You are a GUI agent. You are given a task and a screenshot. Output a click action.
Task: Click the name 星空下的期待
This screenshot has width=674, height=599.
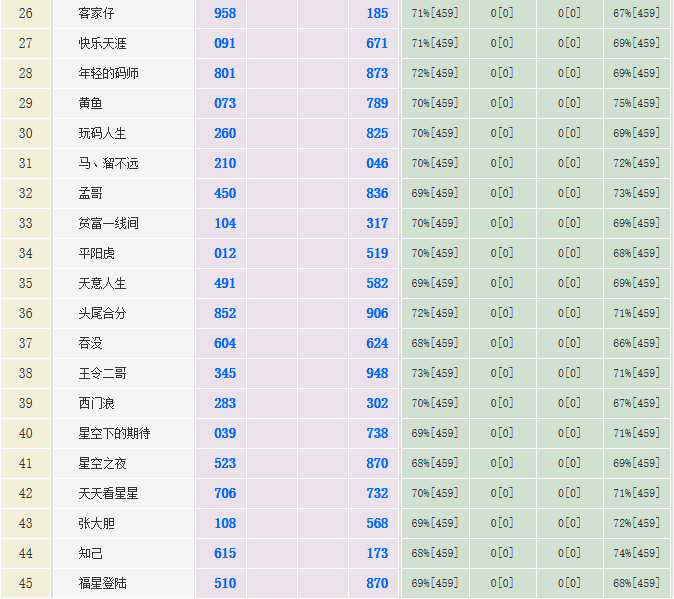115,433
